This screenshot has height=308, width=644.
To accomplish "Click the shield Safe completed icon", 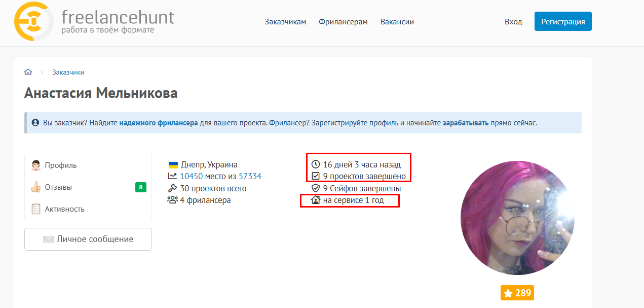I will [x=316, y=188].
